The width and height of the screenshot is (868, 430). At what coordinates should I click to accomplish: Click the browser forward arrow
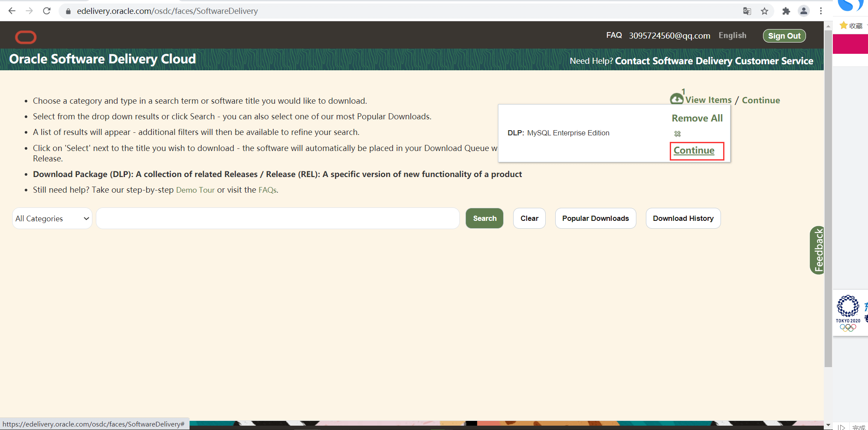click(29, 11)
